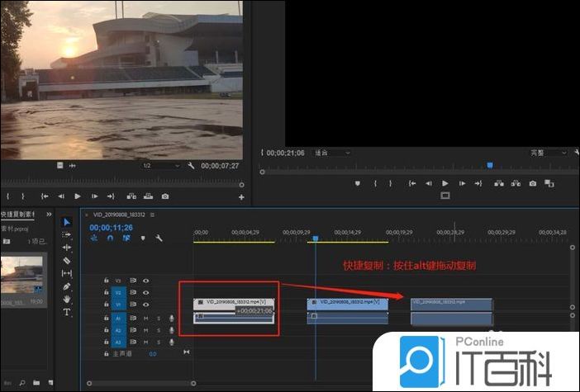The width and height of the screenshot is (580, 392).
Task: Click the Program Monitor blue playhead marker
Action: click(489, 165)
